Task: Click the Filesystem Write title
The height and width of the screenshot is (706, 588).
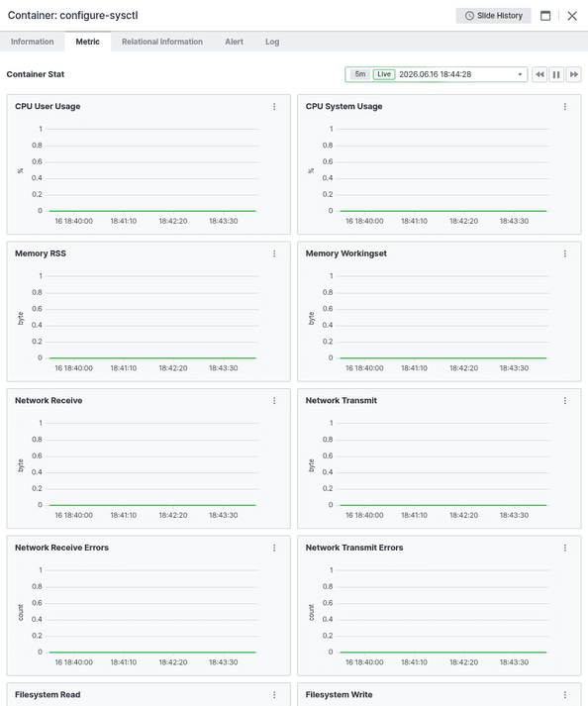Action: [x=339, y=695]
